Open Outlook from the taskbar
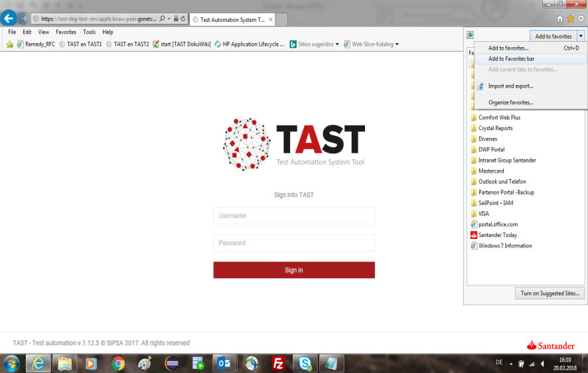The image size is (588, 373). 224,363
